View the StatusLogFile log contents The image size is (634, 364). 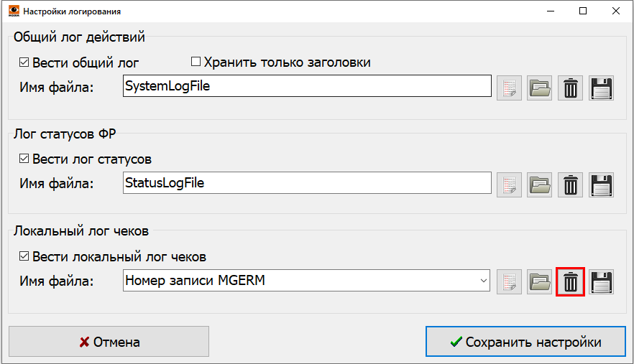510,184
